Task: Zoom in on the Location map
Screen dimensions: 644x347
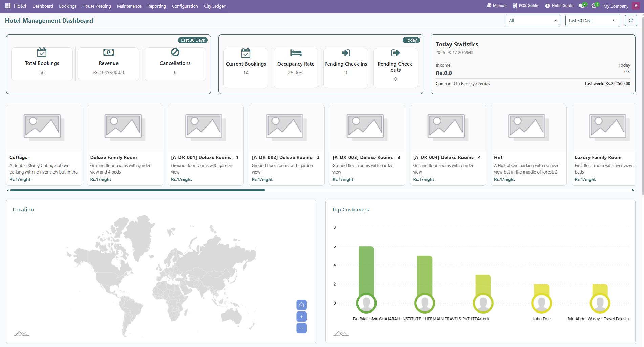Action: [301, 317]
